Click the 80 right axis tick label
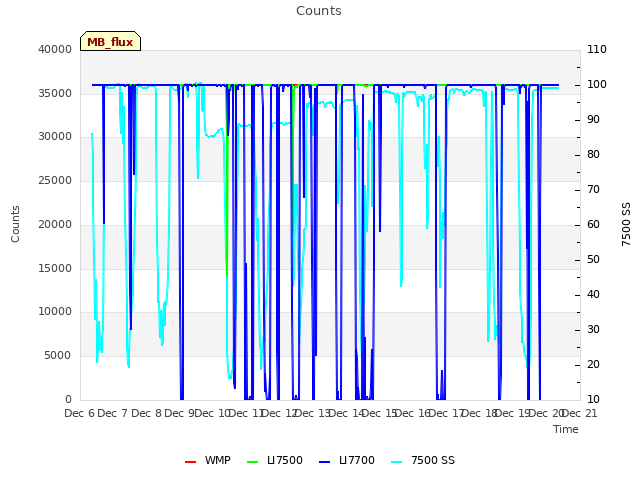 593,155
